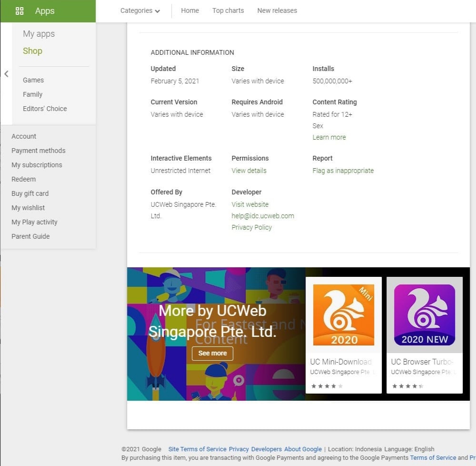Click the UC Browser Turbo star rating
The width and height of the screenshot is (476, 466).
point(408,386)
